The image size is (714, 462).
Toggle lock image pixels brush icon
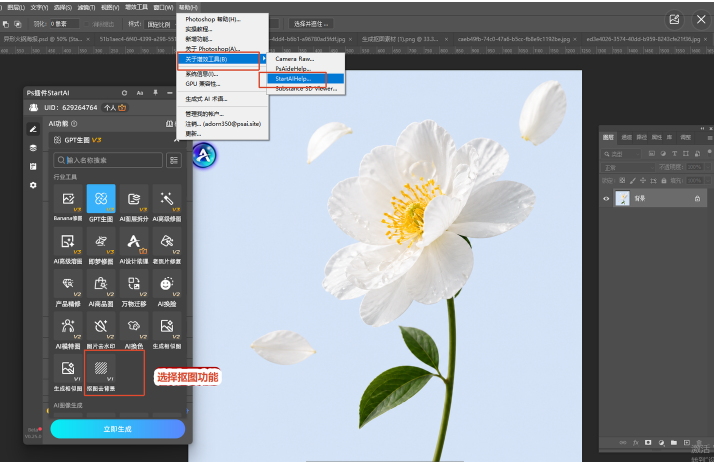(632, 181)
